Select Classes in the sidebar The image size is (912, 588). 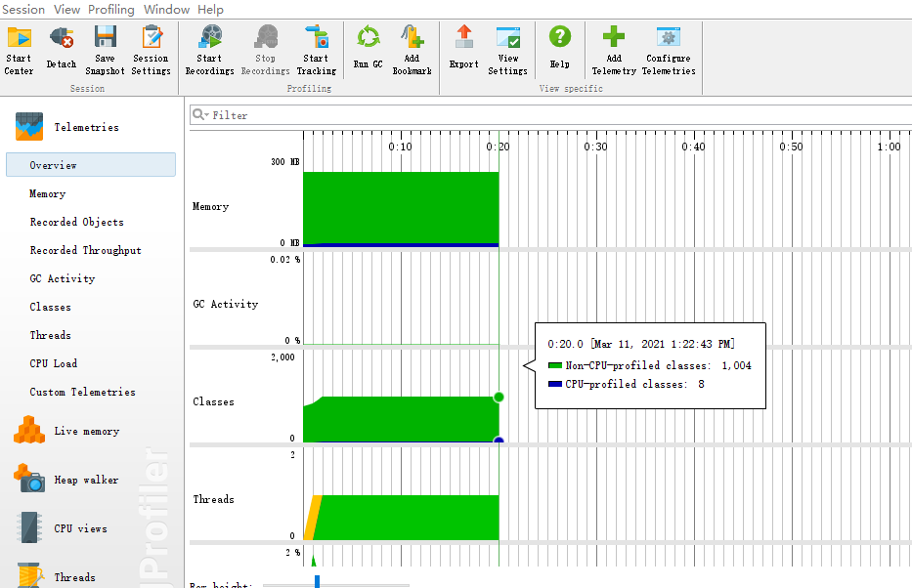[x=51, y=307]
